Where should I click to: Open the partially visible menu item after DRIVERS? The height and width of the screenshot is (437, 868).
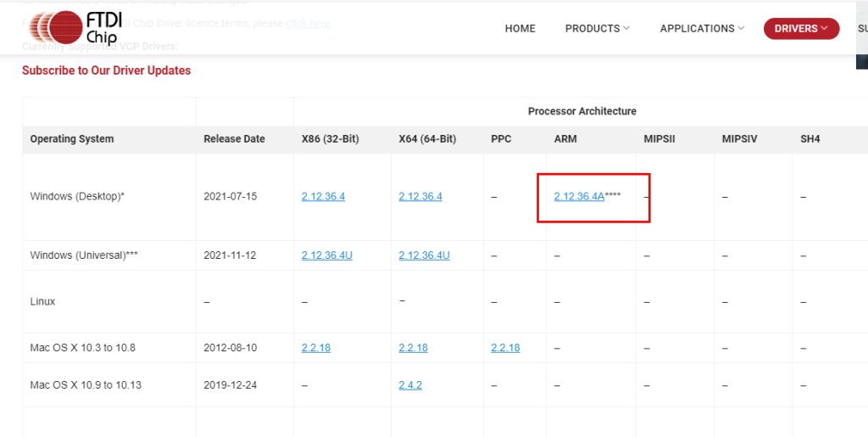[x=861, y=29]
